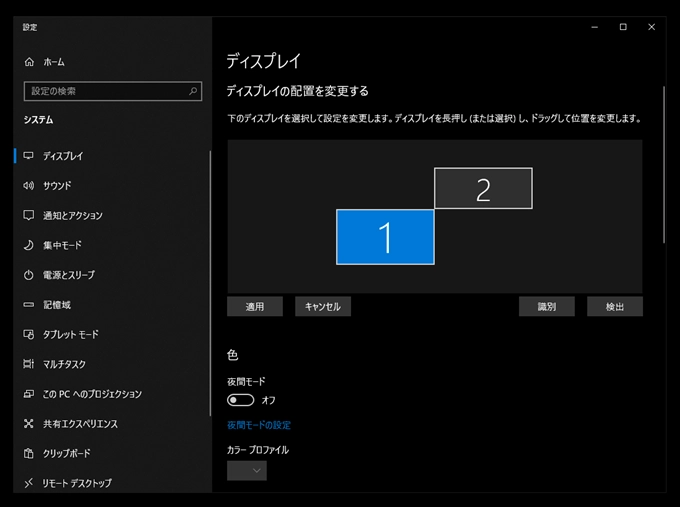Click the キャンセル button

tap(323, 307)
